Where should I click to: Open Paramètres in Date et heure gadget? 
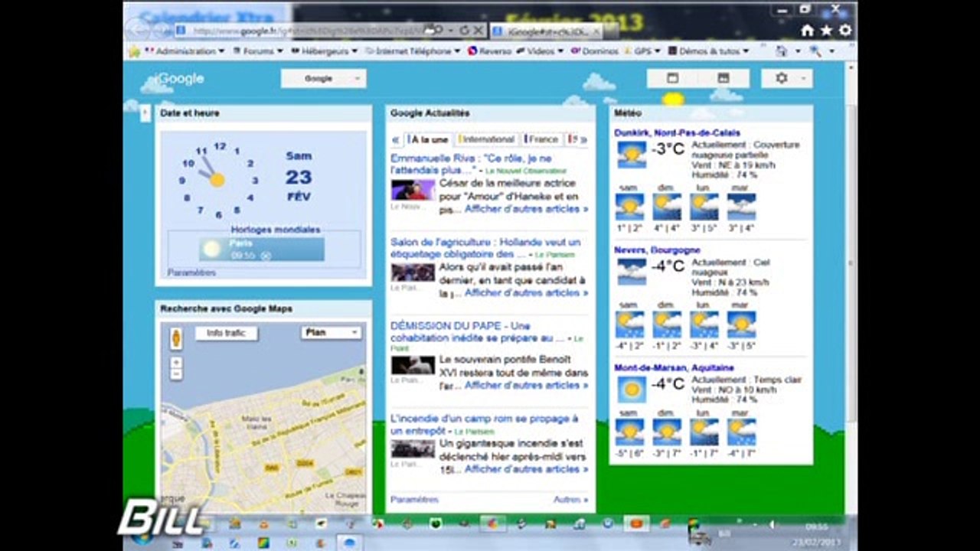coord(191,272)
